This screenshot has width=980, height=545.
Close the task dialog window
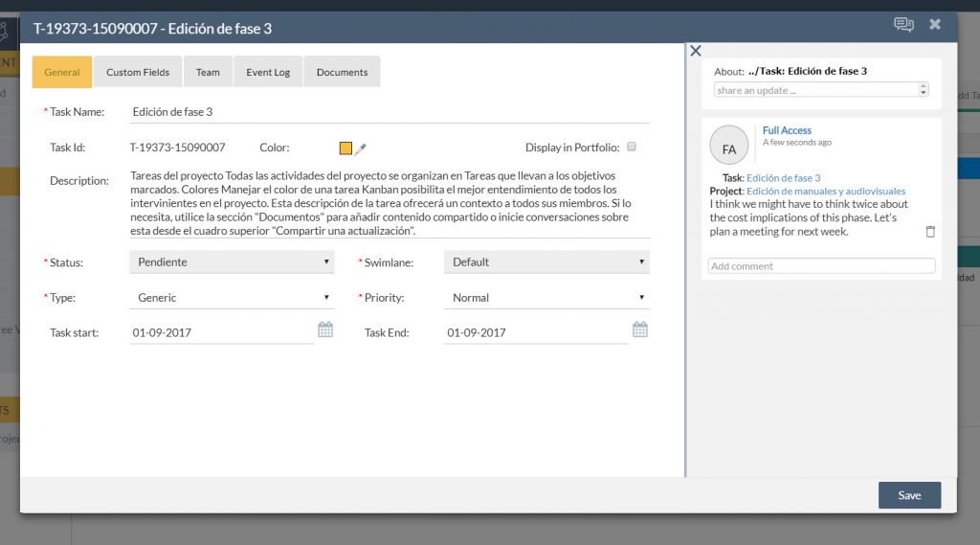935,25
